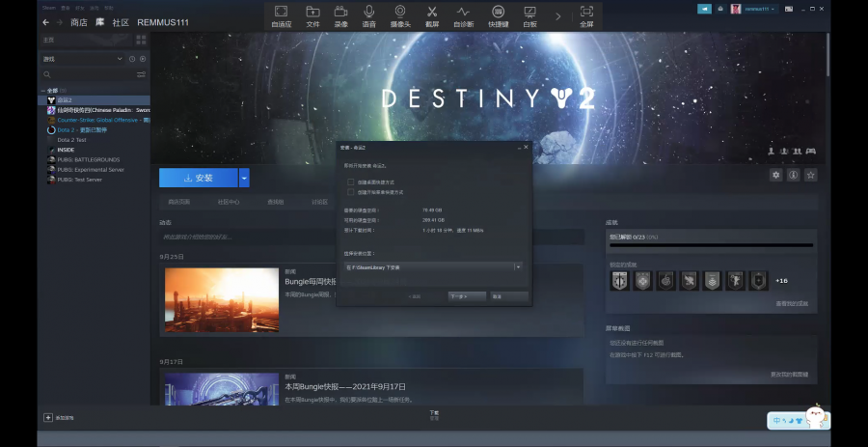This screenshot has height=447, width=868.
Task: Tick the create desktop shortcut checkbox
Action: pyautogui.click(x=350, y=182)
